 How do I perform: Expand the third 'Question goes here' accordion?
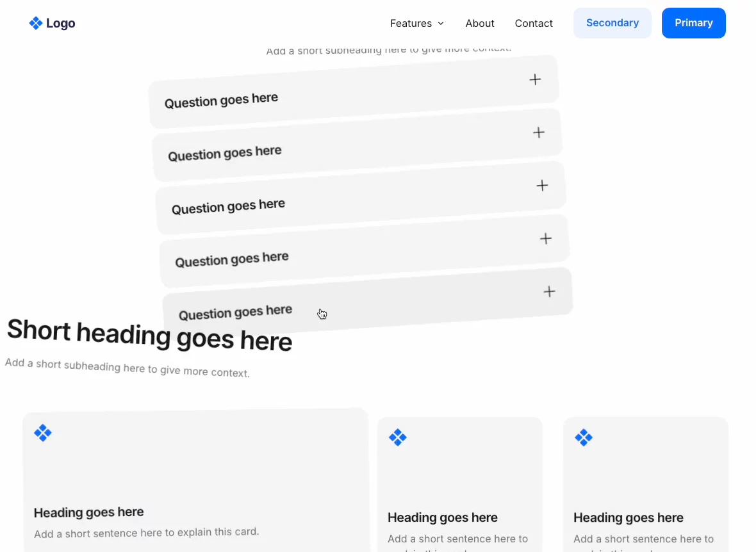click(x=361, y=198)
